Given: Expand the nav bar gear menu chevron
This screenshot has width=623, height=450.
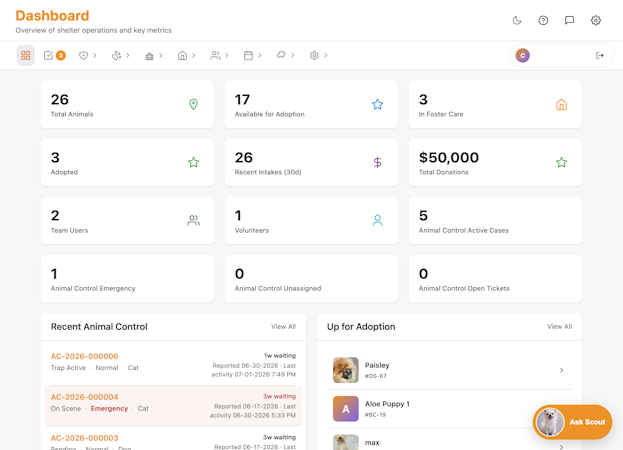Looking at the screenshot, I should pyautogui.click(x=325, y=56).
